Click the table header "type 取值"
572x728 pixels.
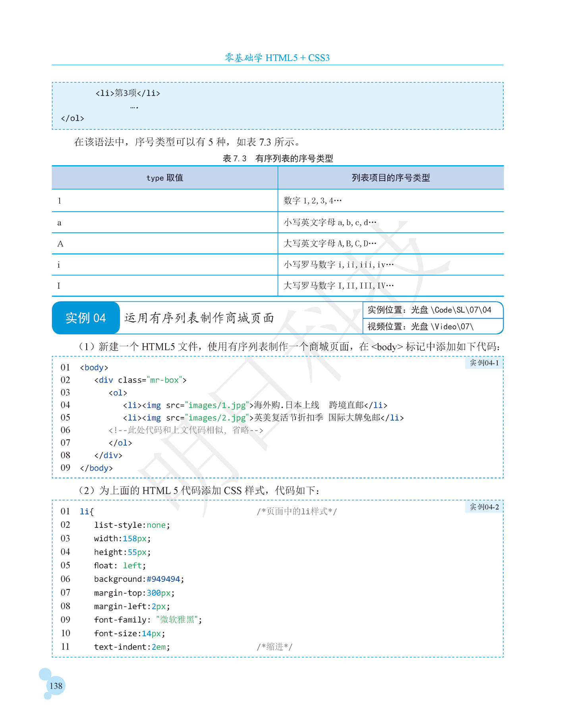pyautogui.click(x=165, y=178)
